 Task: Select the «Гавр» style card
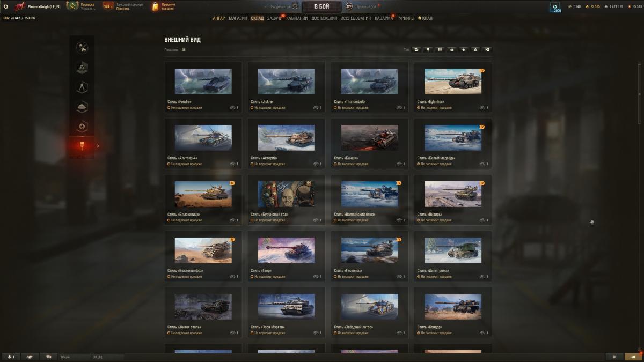click(286, 256)
